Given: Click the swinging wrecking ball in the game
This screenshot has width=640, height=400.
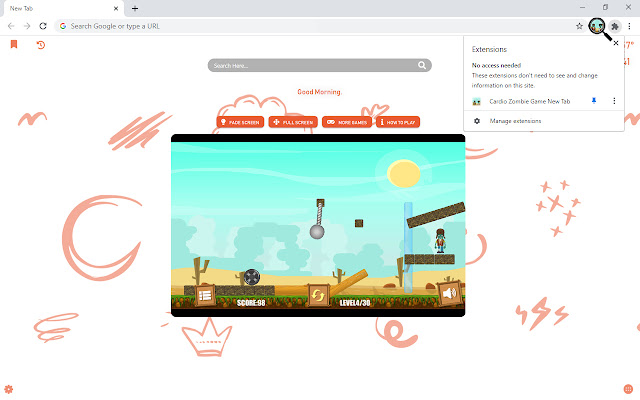Looking at the screenshot, I should pos(317,232).
